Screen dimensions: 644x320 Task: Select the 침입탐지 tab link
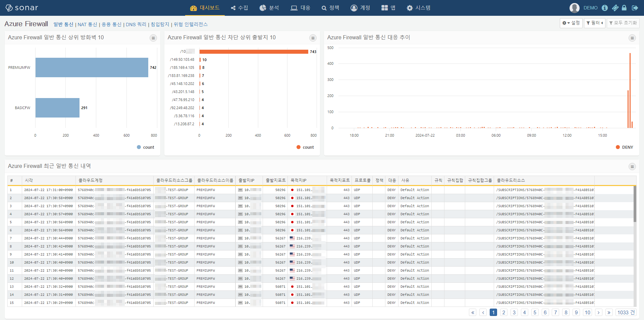coord(160,24)
